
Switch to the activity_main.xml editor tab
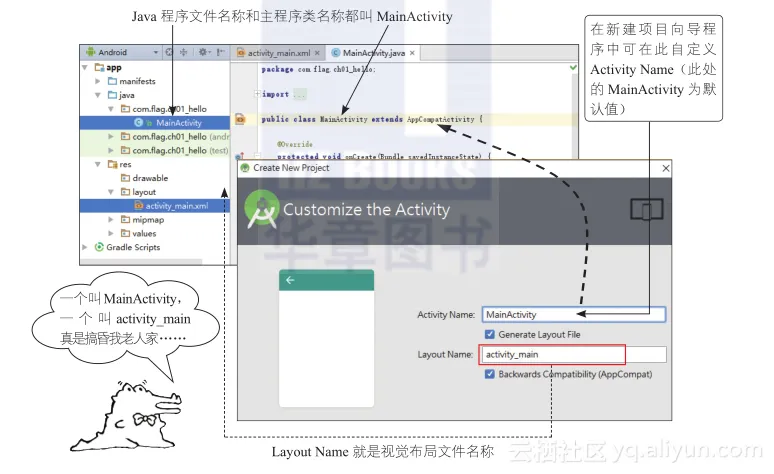(279, 53)
